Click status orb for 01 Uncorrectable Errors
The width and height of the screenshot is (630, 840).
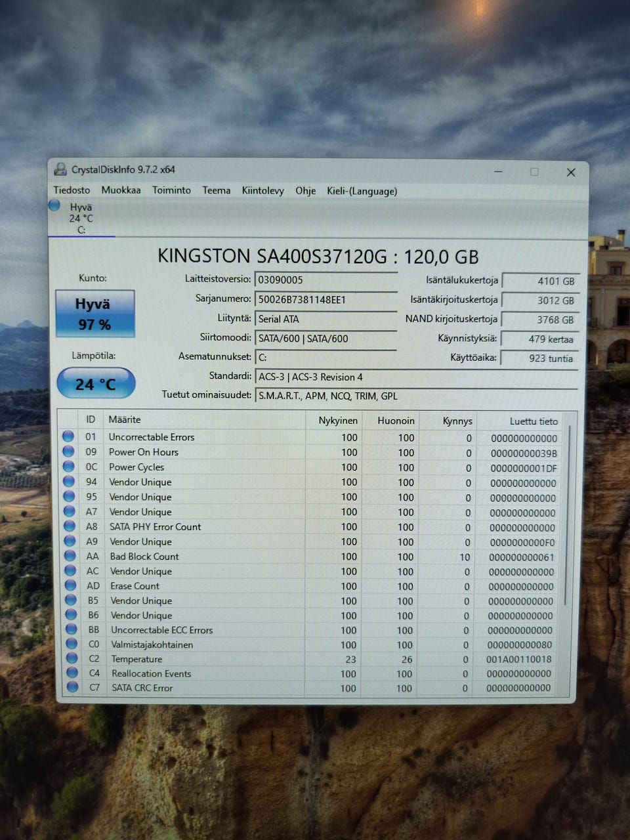(68, 436)
